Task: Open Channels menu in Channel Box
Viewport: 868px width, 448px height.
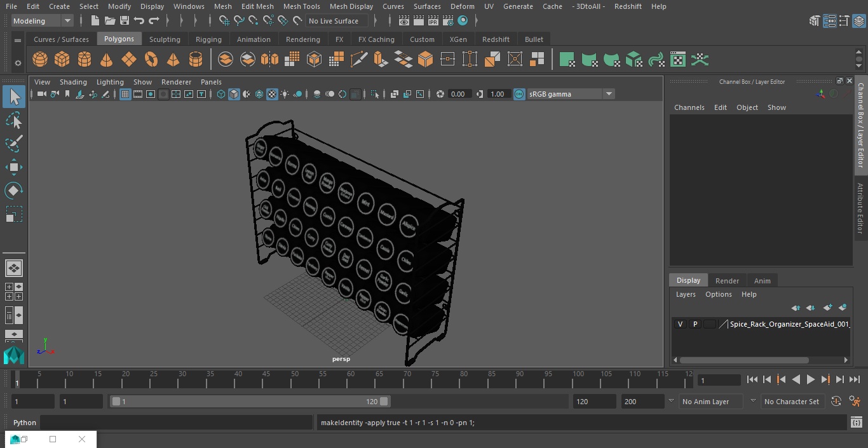Action: tap(689, 107)
